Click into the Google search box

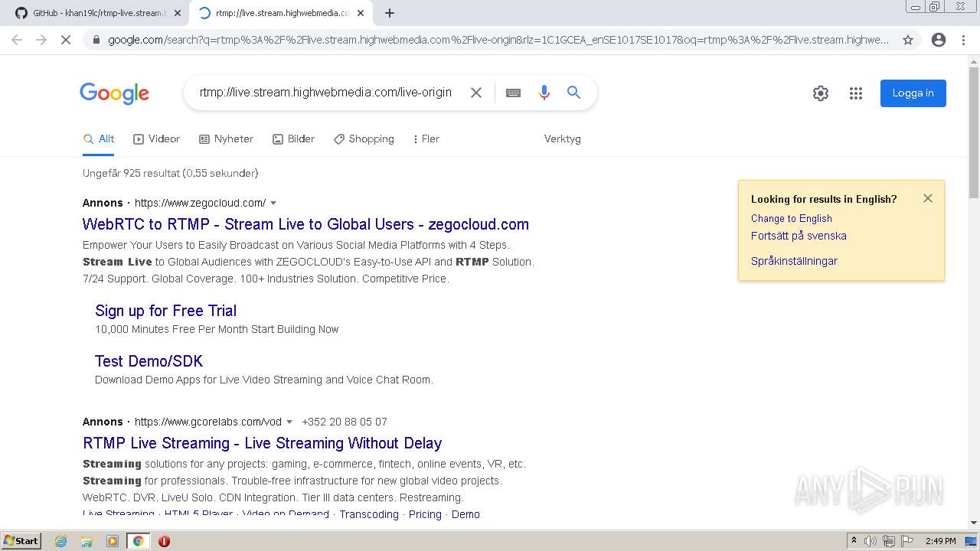tap(325, 93)
